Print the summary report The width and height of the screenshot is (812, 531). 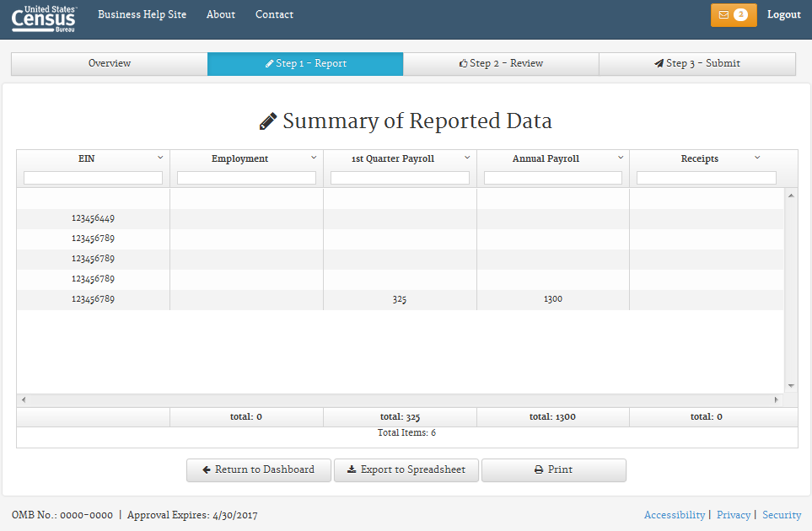[x=553, y=470]
